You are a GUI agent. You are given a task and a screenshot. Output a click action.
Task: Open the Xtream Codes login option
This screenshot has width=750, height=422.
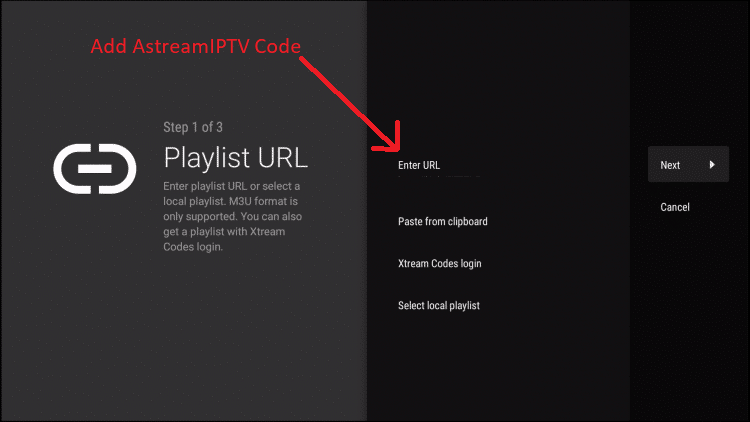tap(440, 264)
